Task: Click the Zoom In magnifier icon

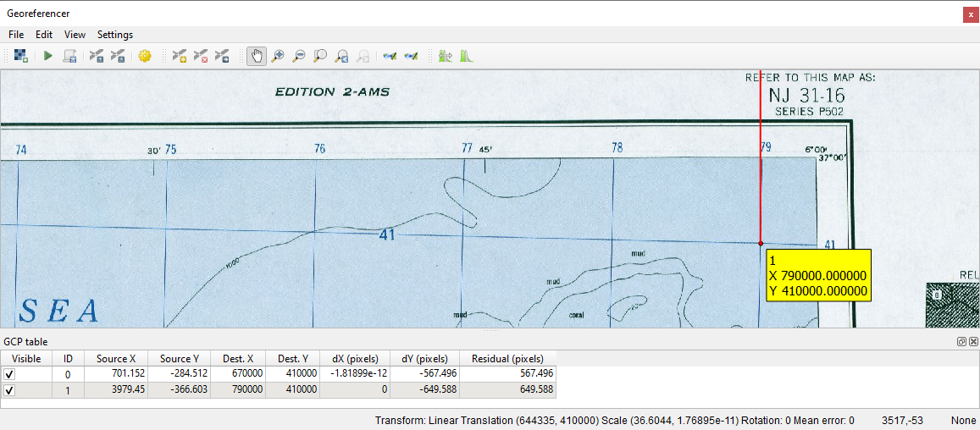Action: (277, 56)
